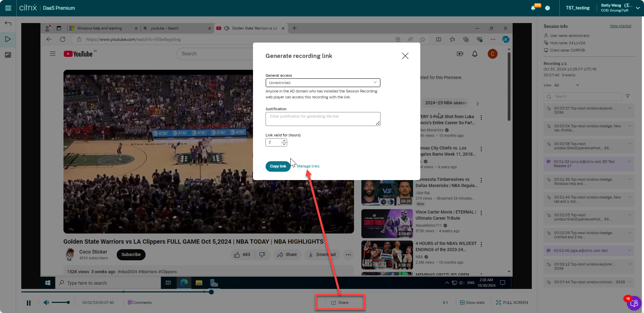Screen dimensions: 644x313
Task: Expand the 00:02:05 ShellExperienceHost event
Action: [630, 215]
